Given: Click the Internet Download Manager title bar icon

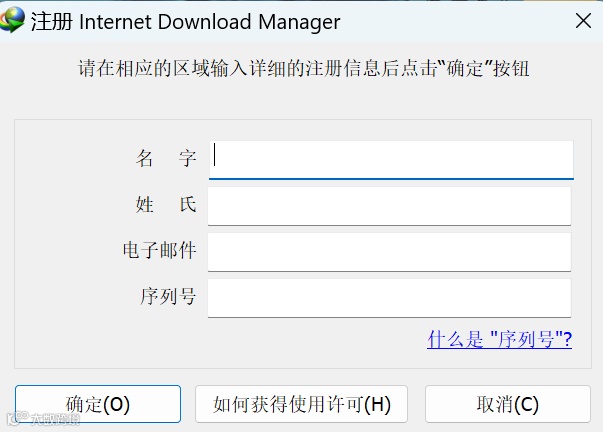Looking at the screenshot, I should (14, 21).
